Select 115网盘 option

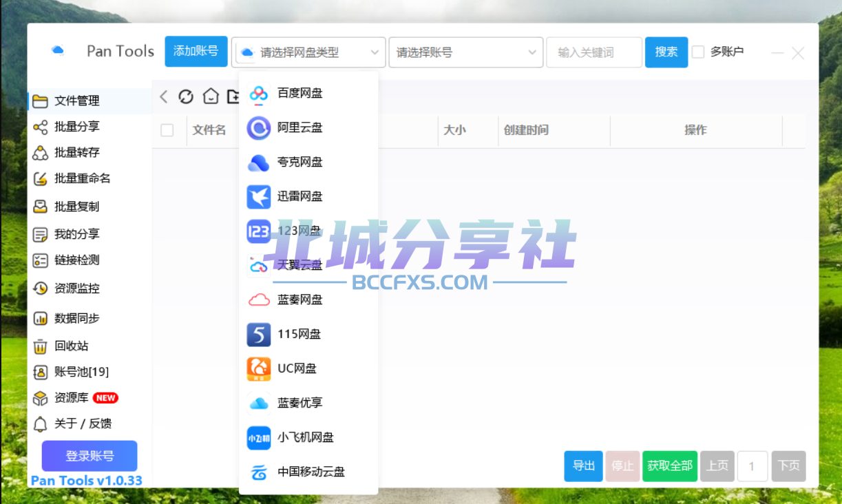coord(308,334)
